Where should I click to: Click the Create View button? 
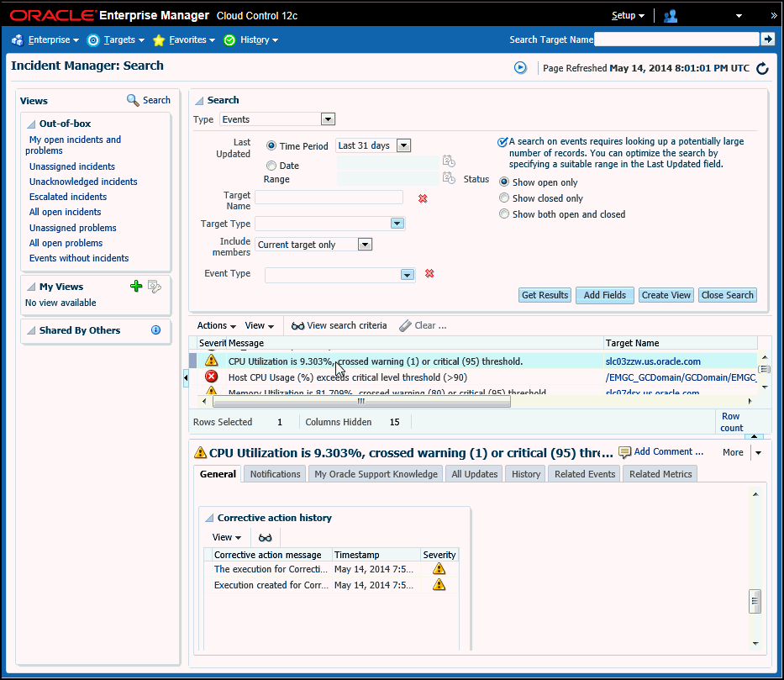point(666,295)
